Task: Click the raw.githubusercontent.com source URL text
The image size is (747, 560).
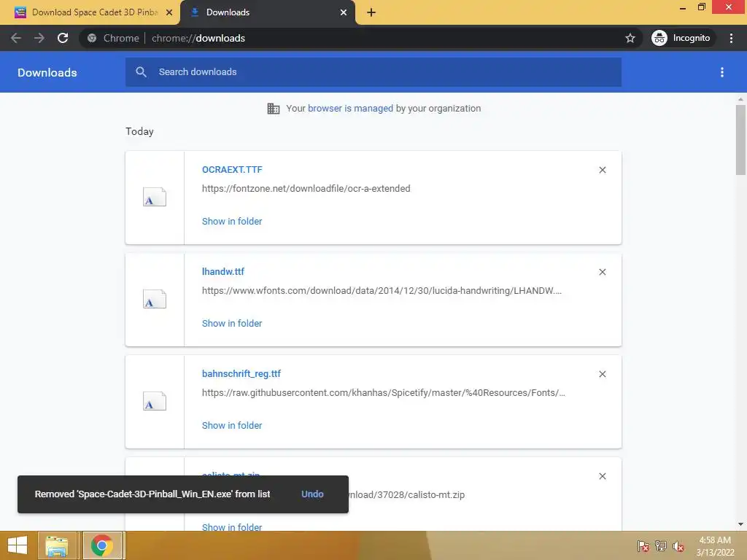Action: click(384, 393)
